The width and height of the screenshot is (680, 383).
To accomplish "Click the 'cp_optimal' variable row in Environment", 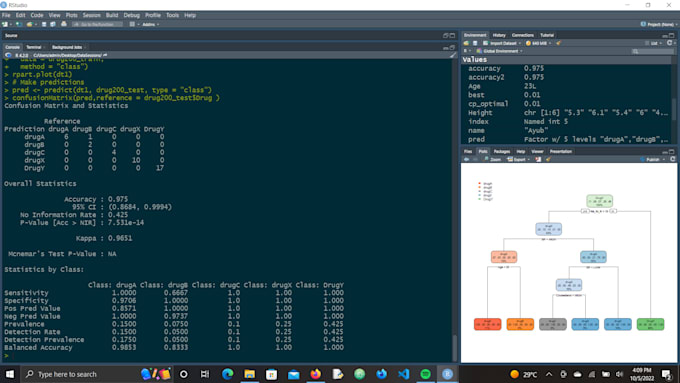I will [x=566, y=104].
